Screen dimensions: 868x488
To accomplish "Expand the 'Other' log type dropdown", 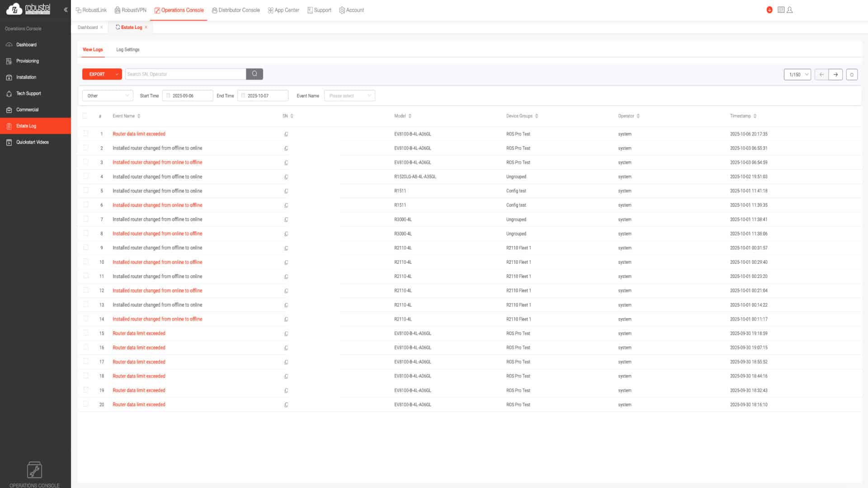I will coord(108,96).
